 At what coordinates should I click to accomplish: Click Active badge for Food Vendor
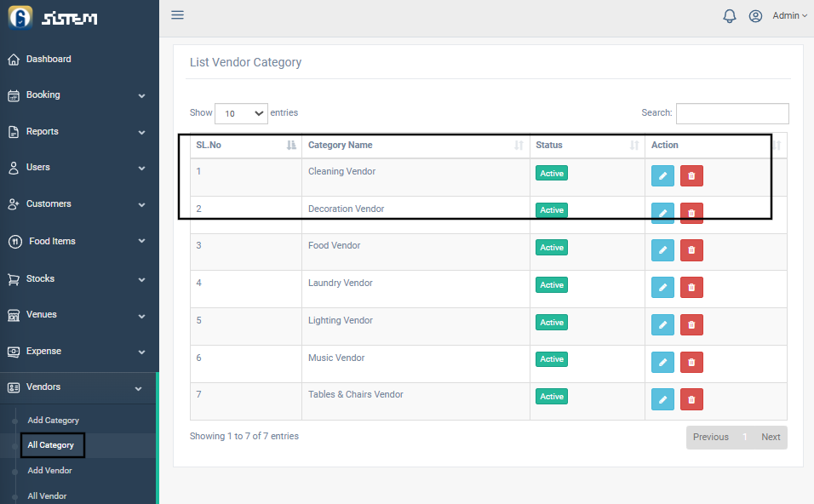pos(551,248)
